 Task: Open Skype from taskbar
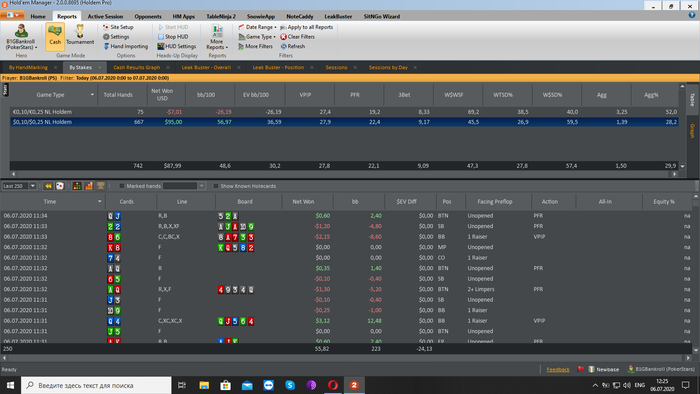point(290,385)
